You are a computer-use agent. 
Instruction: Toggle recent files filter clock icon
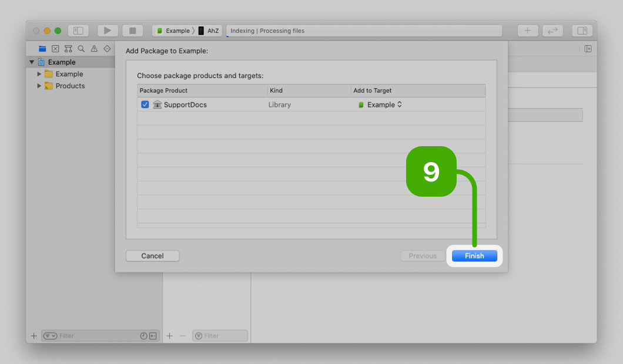[x=143, y=336]
